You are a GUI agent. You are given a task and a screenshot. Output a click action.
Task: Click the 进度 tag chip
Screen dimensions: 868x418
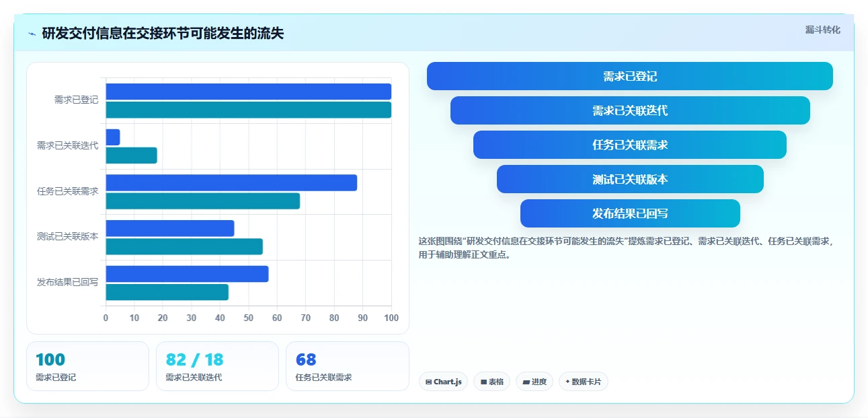(x=534, y=382)
